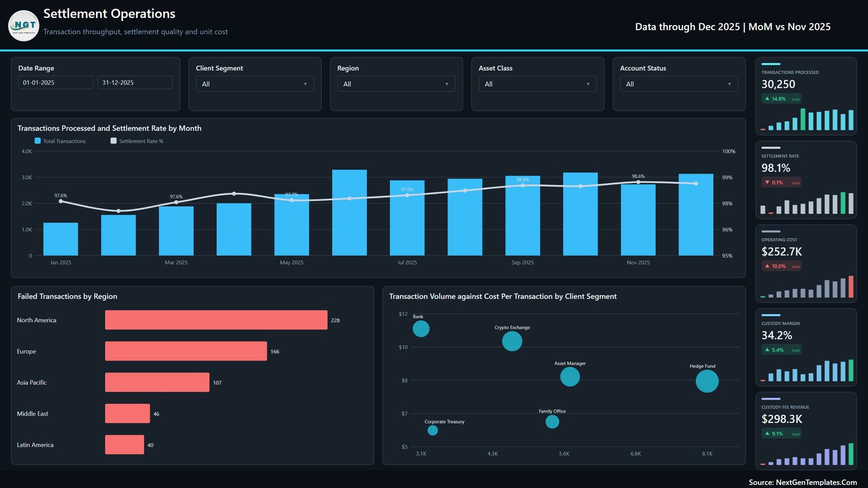Click the 5.4% MoM up-arrow badge

(781, 350)
